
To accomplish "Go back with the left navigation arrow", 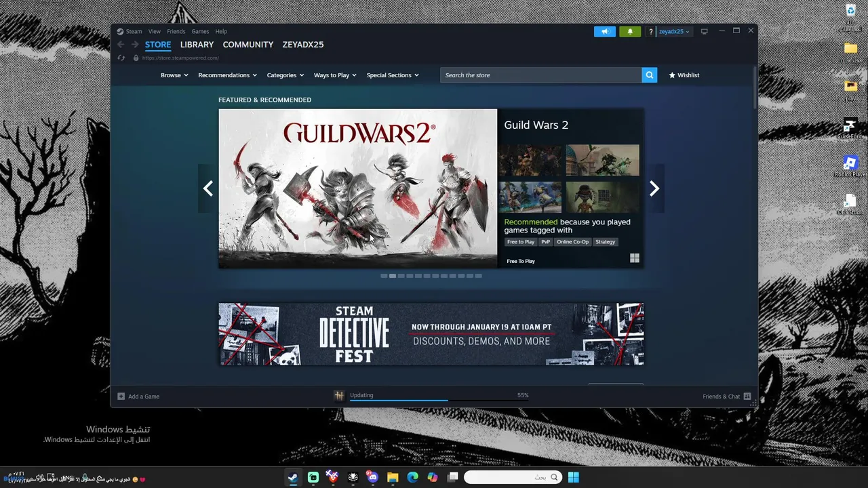I will [x=121, y=45].
